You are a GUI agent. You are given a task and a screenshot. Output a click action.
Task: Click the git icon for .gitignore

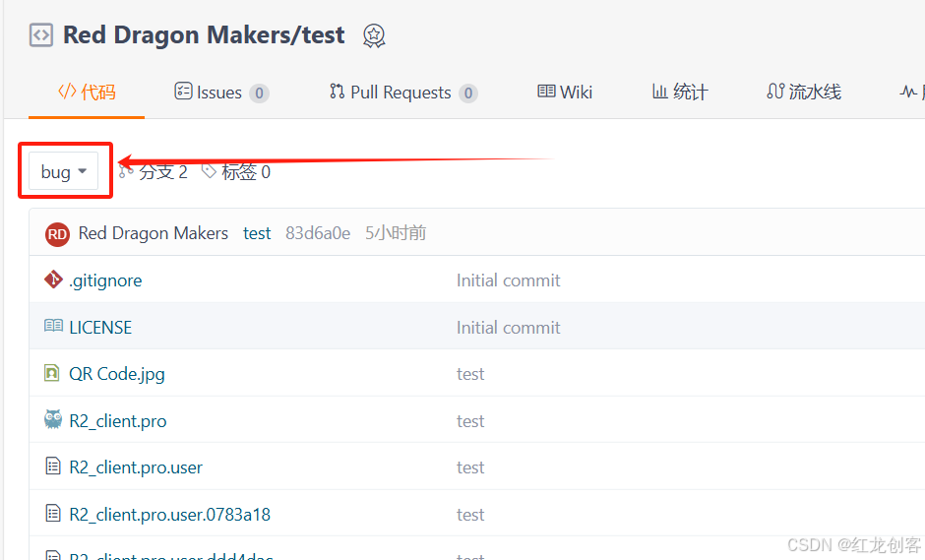(x=53, y=280)
